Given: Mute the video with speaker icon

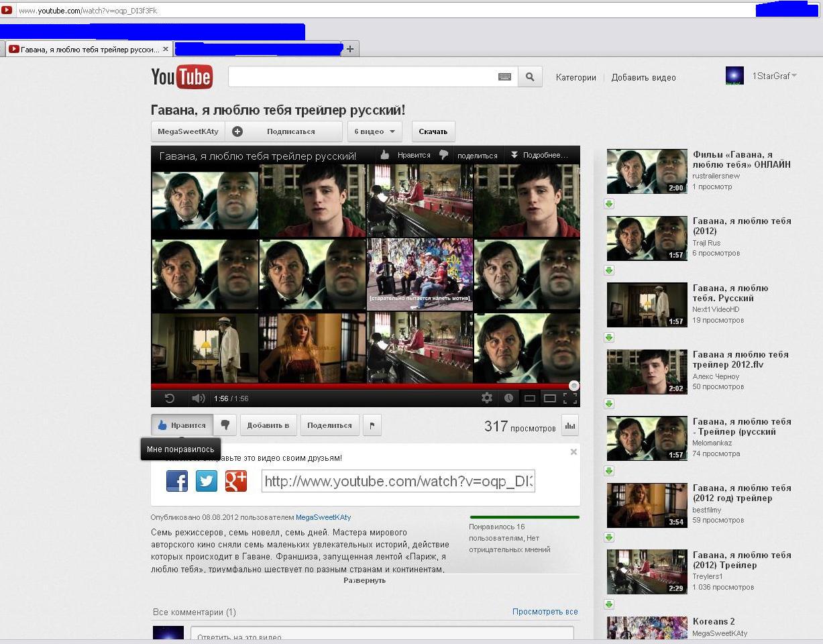Looking at the screenshot, I should point(198,398).
